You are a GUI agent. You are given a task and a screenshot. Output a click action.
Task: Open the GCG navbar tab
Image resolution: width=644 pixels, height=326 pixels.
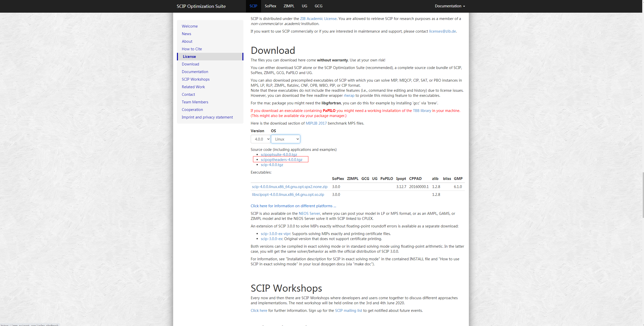click(318, 6)
